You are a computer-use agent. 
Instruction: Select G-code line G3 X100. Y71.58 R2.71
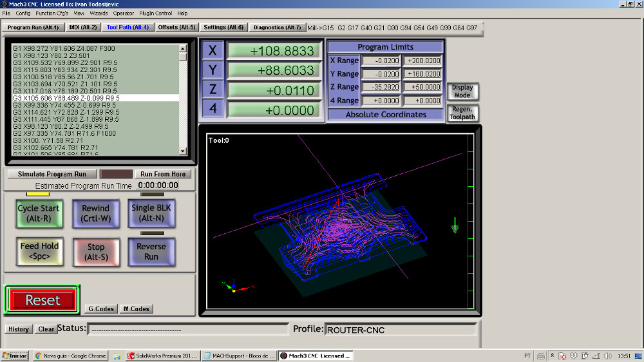point(95,140)
